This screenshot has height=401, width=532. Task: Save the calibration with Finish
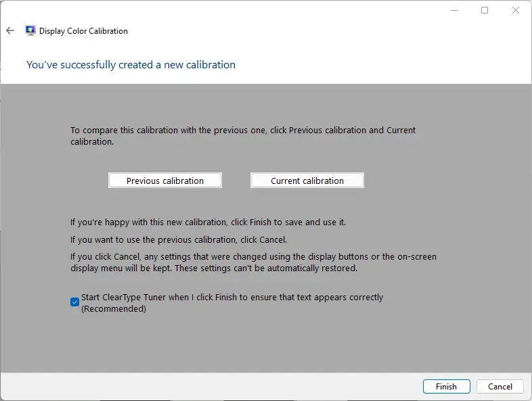(446, 386)
